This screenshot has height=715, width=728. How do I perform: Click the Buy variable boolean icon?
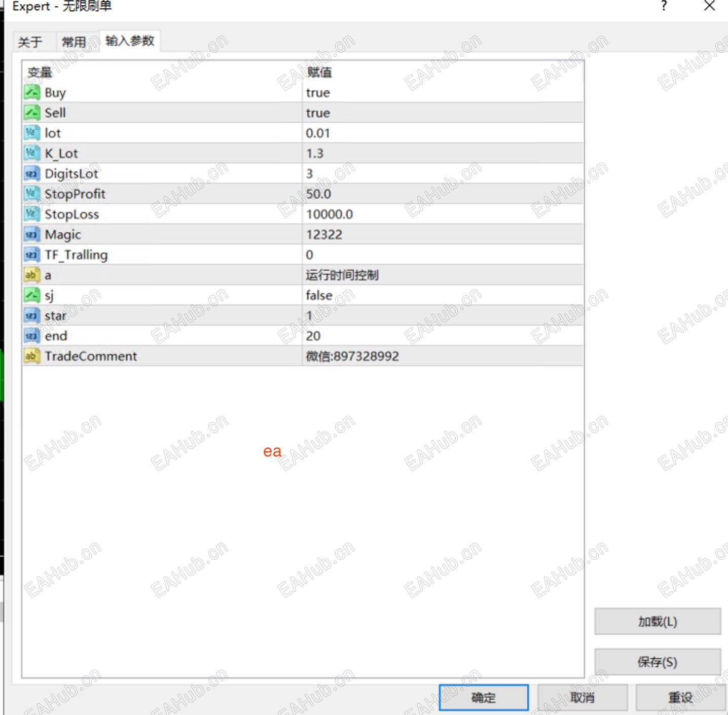point(31,92)
